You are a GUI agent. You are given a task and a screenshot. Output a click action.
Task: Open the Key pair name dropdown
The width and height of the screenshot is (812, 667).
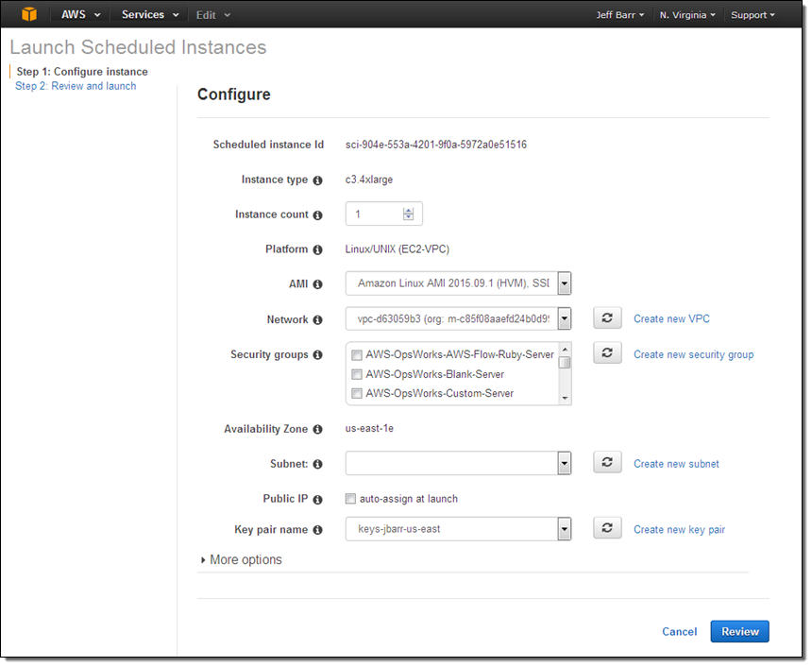565,527
